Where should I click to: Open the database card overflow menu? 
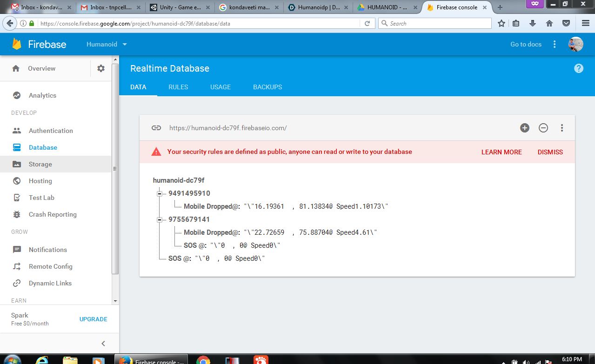(562, 128)
